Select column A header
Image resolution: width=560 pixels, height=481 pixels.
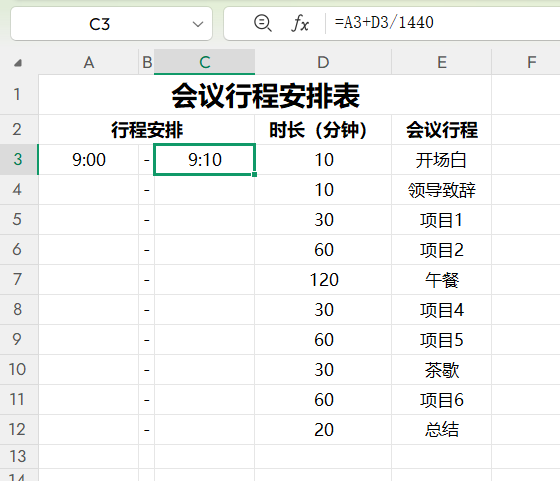(89, 62)
